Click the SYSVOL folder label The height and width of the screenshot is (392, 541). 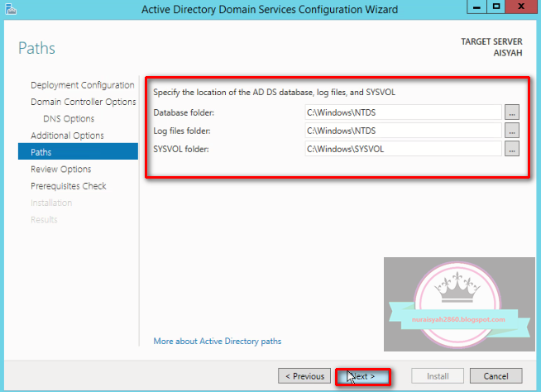[181, 149]
